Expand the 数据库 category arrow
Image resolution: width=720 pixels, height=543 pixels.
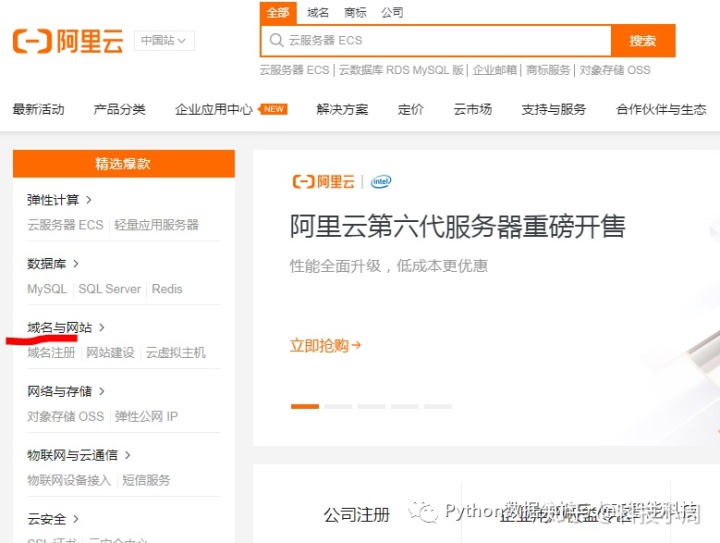pos(76,263)
